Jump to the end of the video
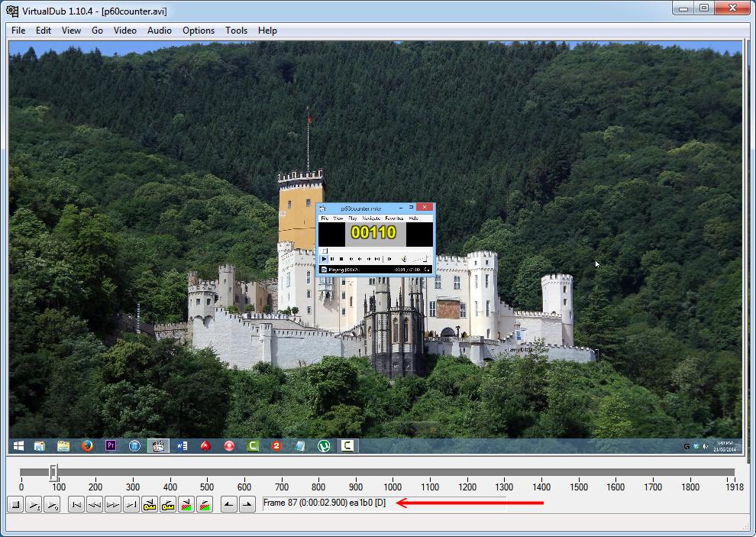 click(131, 505)
